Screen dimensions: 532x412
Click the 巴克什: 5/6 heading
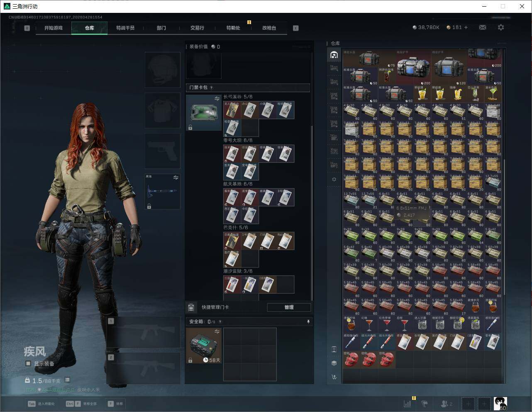236,228
